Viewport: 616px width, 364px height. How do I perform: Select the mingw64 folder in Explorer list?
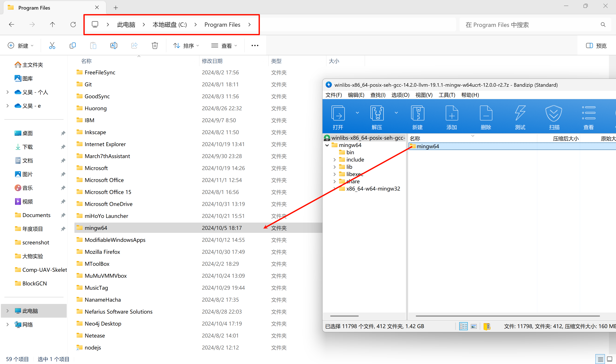click(198, 228)
